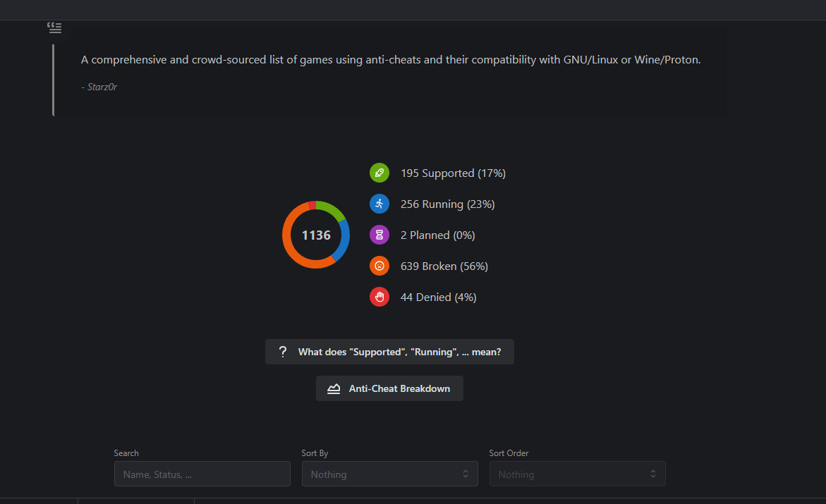The image size is (826, 504).
Task: Select the '639 Broken (56%)' legend label
Action: tap(444, 266)
